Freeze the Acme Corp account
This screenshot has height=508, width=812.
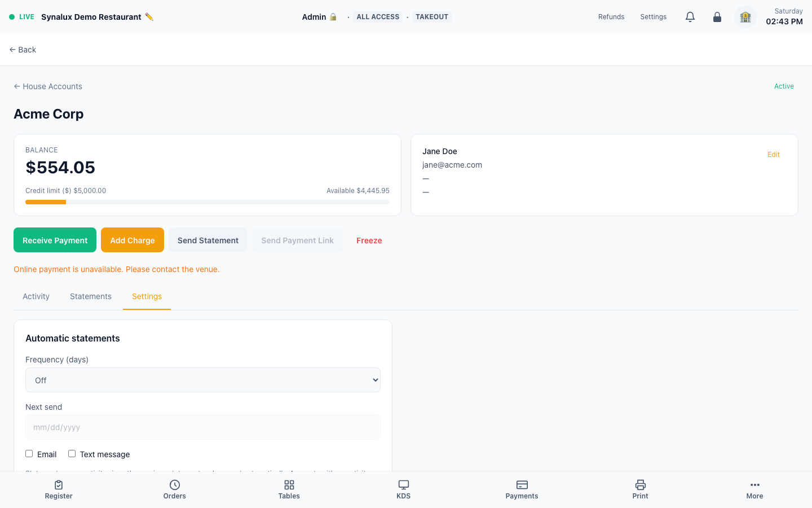pos(369,240)
